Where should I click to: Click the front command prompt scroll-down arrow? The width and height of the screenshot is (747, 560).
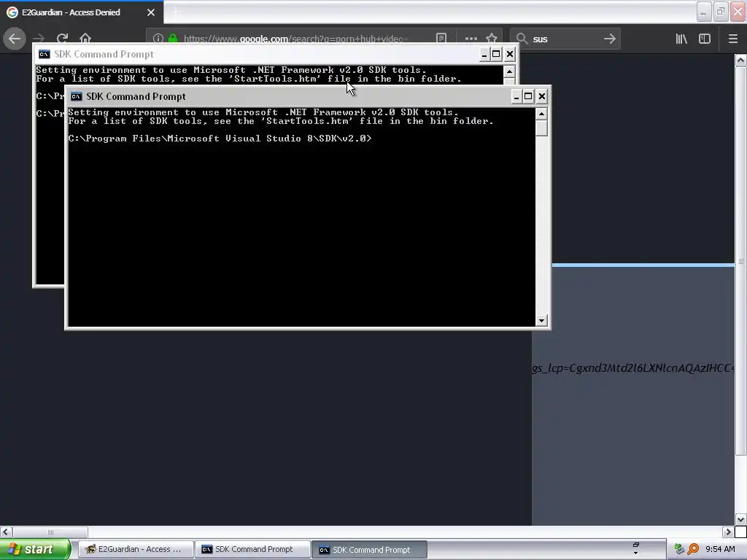tap(541, 321)
